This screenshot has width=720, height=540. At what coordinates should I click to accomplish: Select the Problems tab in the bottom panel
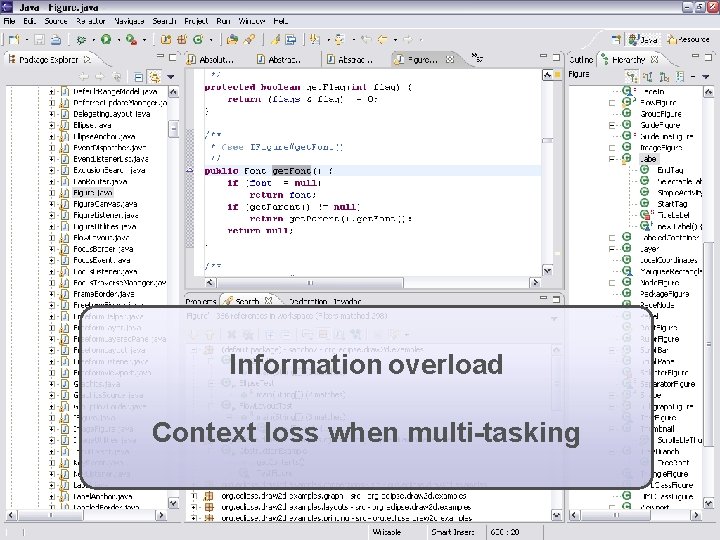click(x=201, y=302)
